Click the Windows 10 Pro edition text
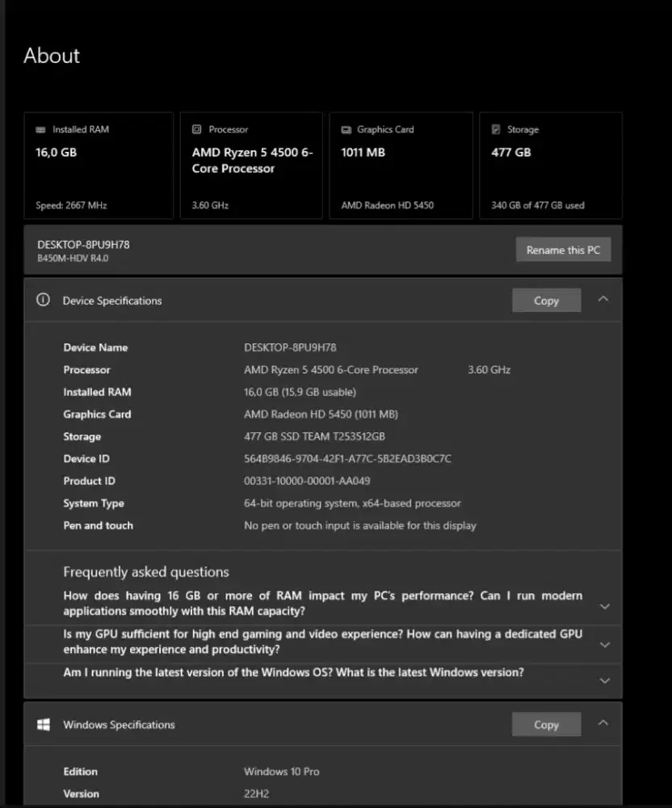Screen dimensions: 672x808 pos(281,771)
